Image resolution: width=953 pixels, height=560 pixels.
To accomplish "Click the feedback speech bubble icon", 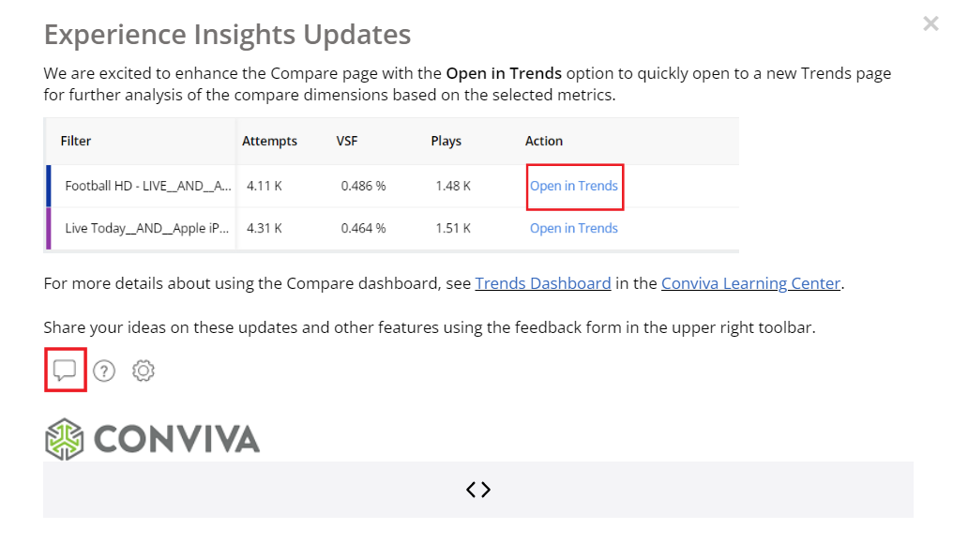I will pos(65,371).
